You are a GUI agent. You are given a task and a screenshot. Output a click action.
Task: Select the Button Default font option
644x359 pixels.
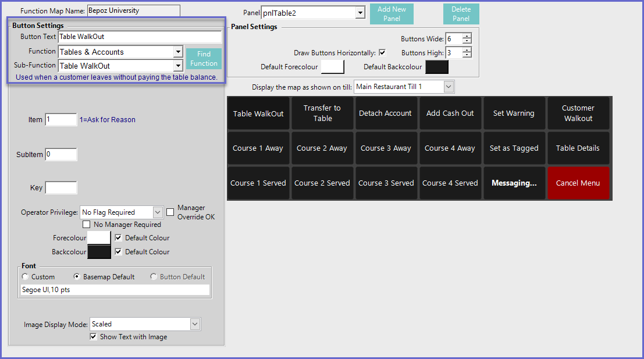point(154,277)
